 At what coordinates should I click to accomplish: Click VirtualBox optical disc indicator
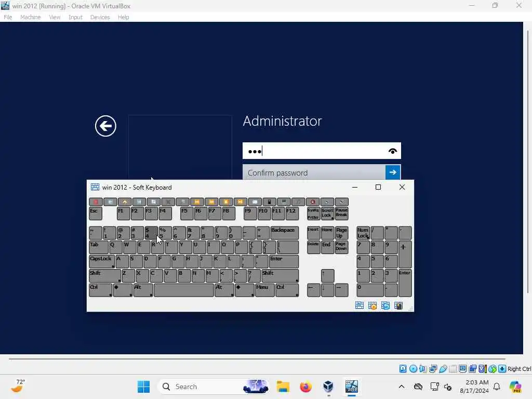click(413, 368)
